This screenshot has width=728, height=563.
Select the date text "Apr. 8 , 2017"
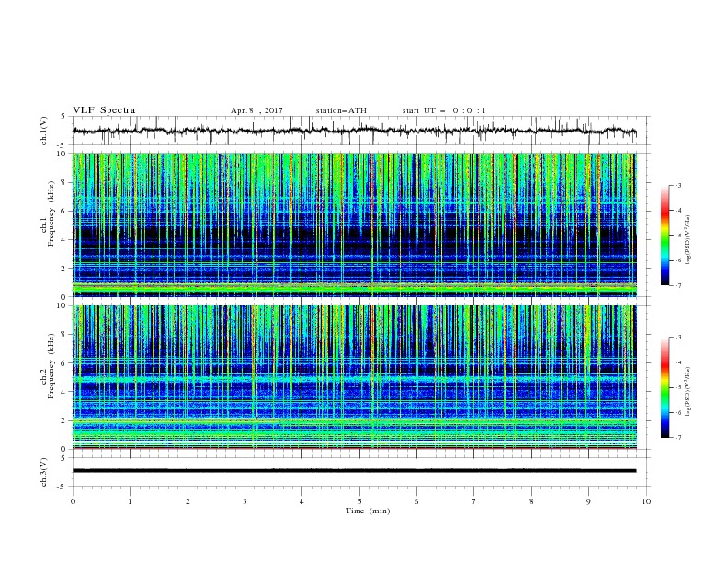[256, 110]
